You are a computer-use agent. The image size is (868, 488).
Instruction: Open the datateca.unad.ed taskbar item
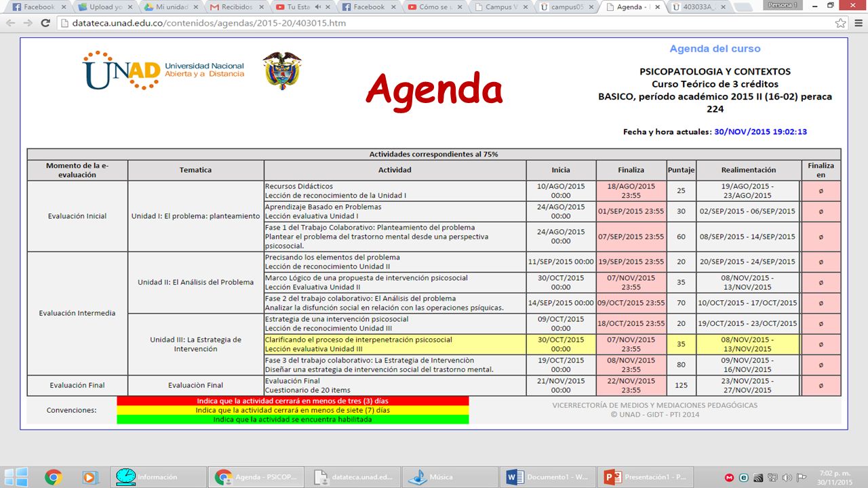(x=352, y=477)
